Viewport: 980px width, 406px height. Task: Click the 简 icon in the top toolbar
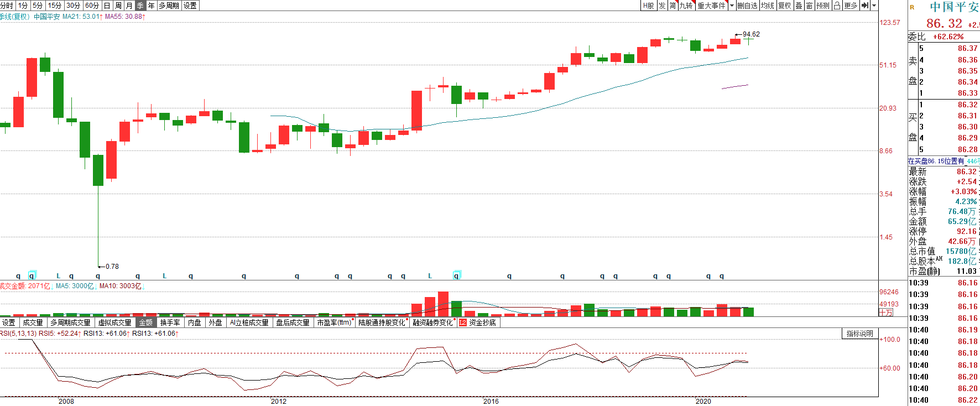point(673,6)
